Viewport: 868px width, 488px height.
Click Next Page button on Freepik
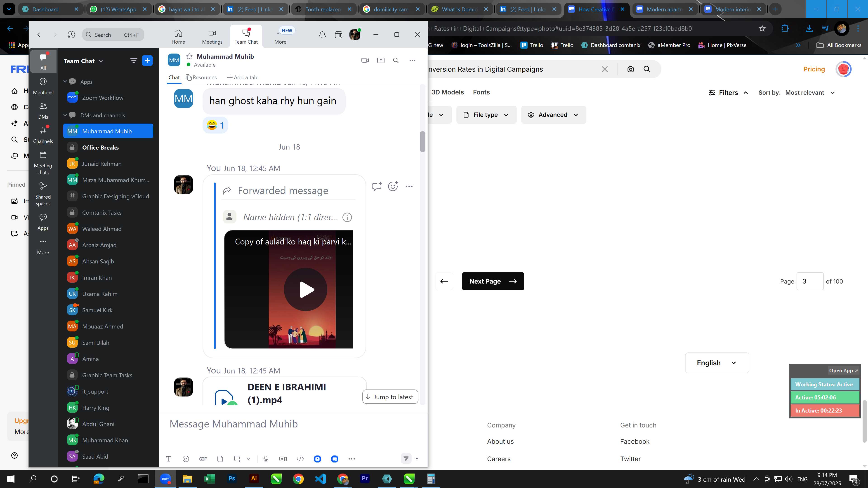[x=493, y=281]
